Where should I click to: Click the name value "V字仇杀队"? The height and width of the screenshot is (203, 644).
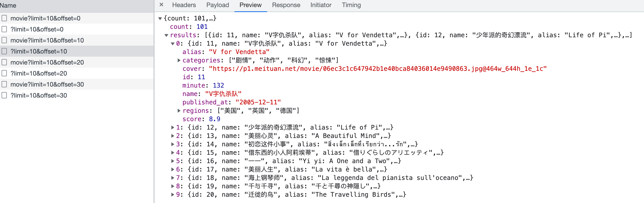point(223,94)
